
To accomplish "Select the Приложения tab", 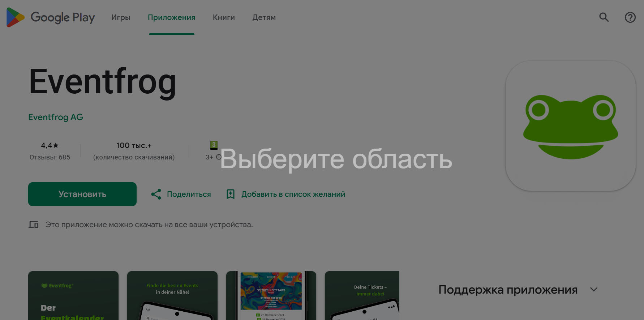I will point(171,17).
